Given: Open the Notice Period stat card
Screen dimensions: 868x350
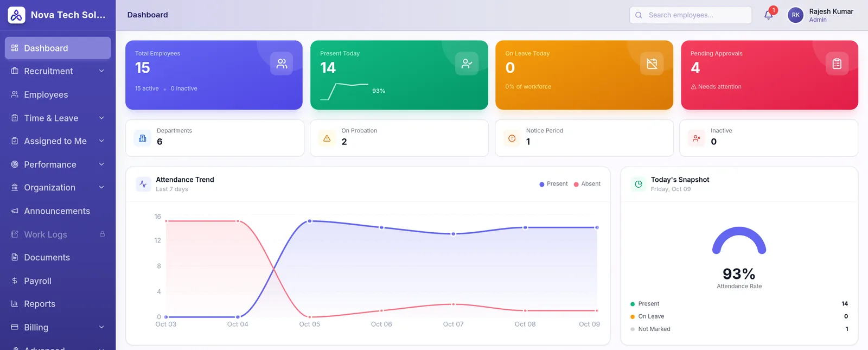Looking at the screenshot, I should [x=584, y=138].
